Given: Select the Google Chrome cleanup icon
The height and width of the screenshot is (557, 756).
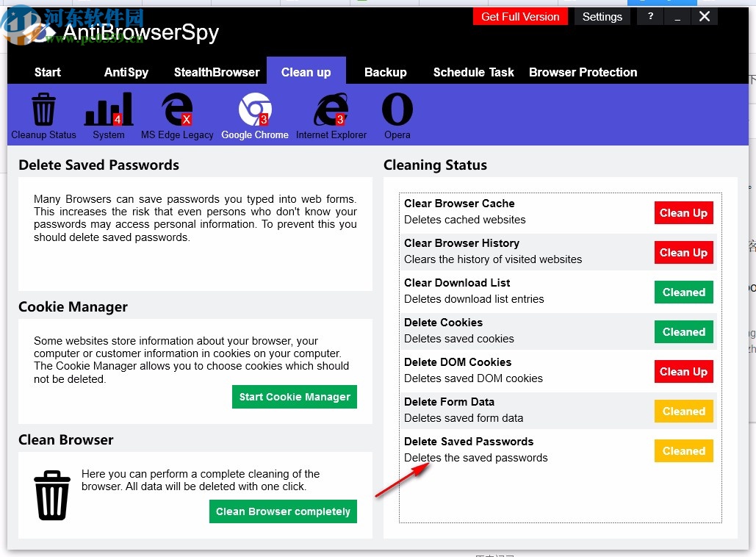Looking at the screenshot, I should click(x=255, y=107).
